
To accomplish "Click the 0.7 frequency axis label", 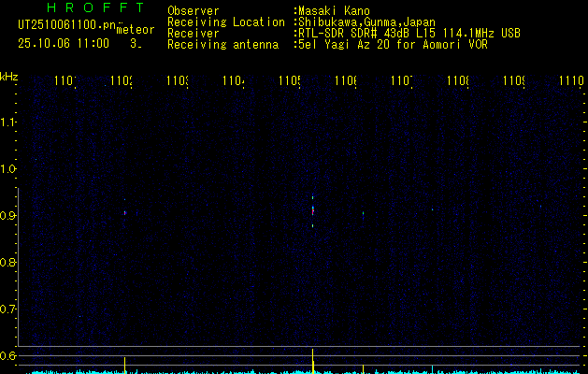I will (x=8, y=309).
